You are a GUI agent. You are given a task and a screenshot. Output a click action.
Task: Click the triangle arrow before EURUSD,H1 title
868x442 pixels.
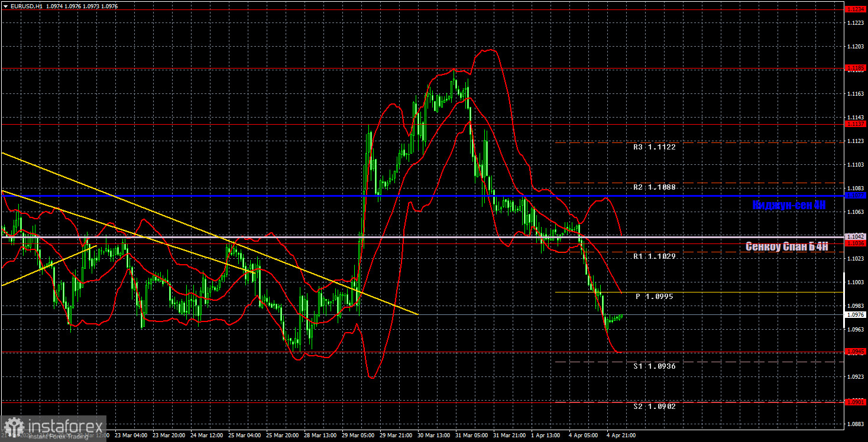[5, 6]
